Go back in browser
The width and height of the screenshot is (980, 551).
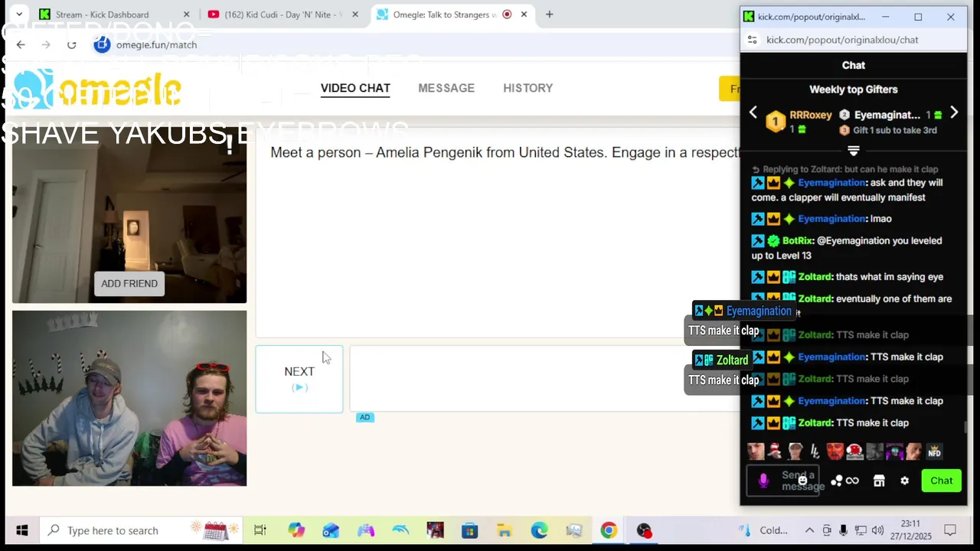point(21,44)
